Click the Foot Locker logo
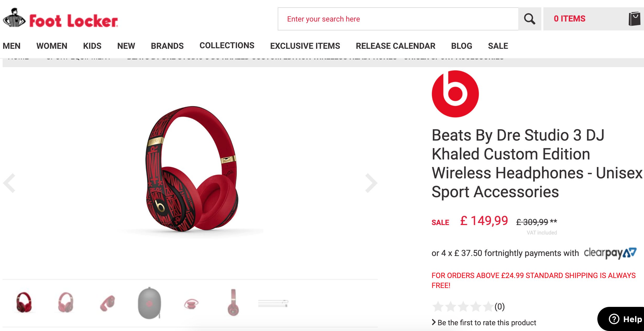The image size is (644, 331). [60, 18]
